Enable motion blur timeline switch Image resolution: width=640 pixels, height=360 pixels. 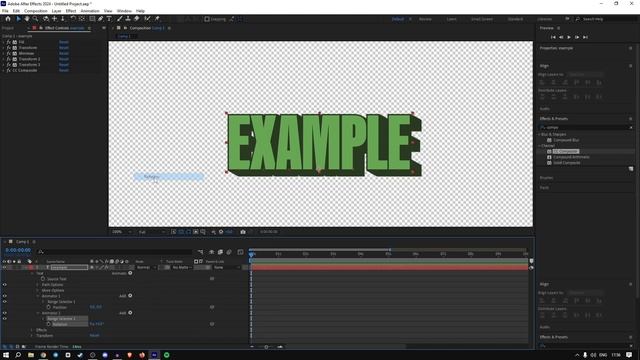pos(229,252)
